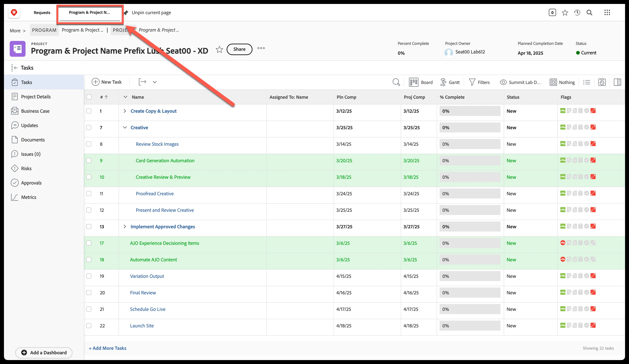This screenshot has height=364, width=629.
Task: Open the global search magnifier
Action: (x=589, y=12)
